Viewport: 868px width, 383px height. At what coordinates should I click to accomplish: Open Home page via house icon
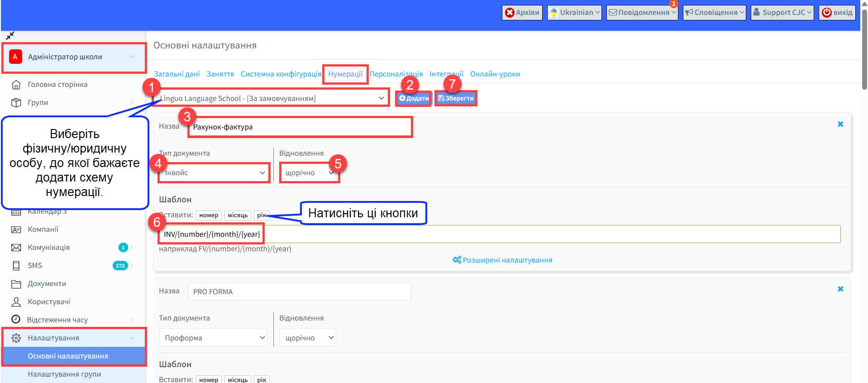tap(16, 85)
